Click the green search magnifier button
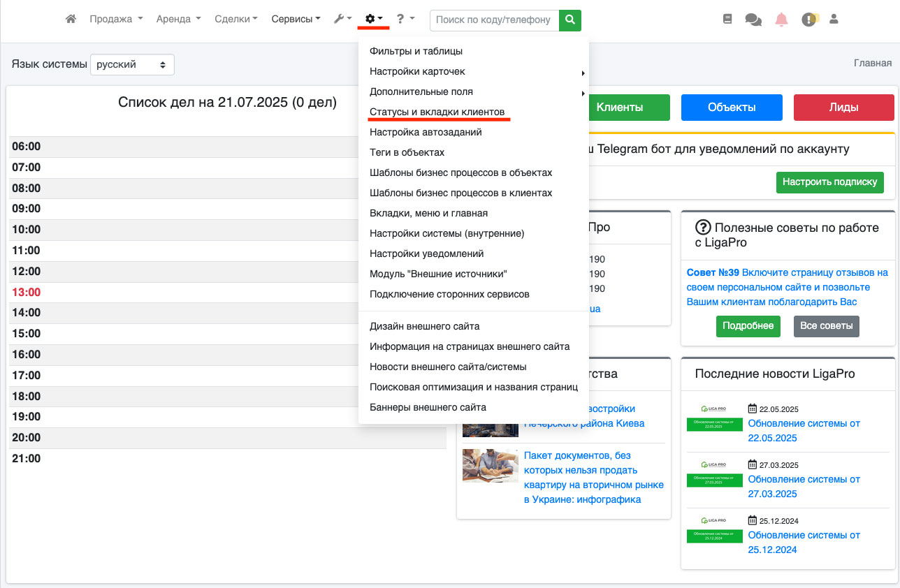 (x=570, y=20)
